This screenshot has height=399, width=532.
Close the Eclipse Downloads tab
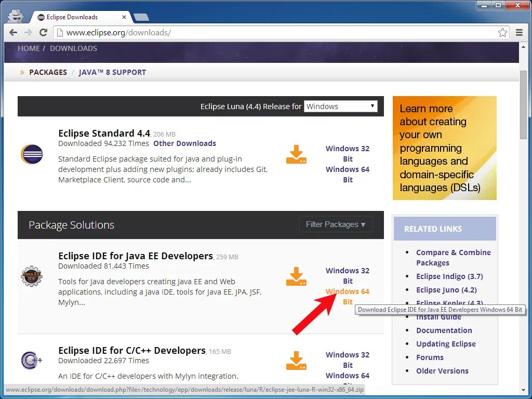[124, 17]
